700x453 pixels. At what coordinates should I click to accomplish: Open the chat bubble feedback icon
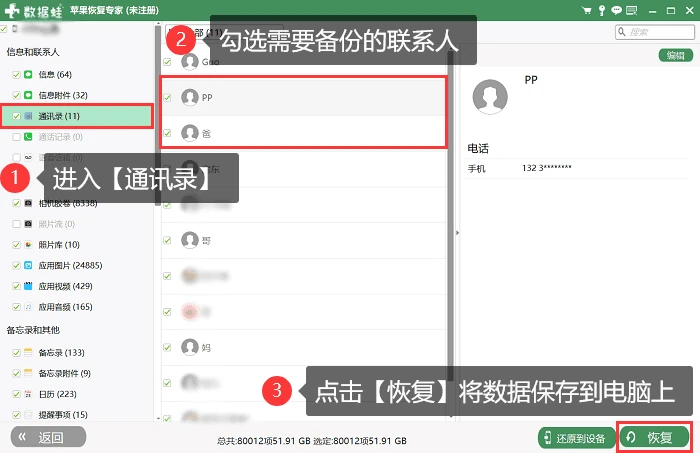617,11
